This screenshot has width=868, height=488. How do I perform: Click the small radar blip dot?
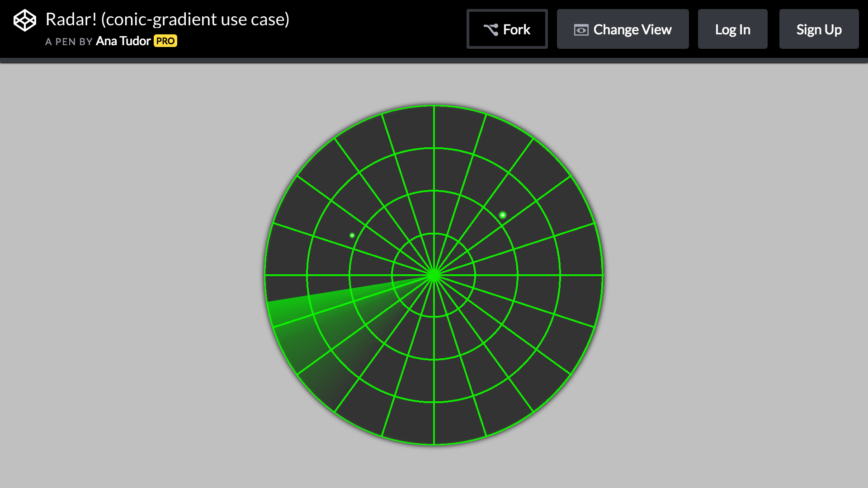pos(352,235)
